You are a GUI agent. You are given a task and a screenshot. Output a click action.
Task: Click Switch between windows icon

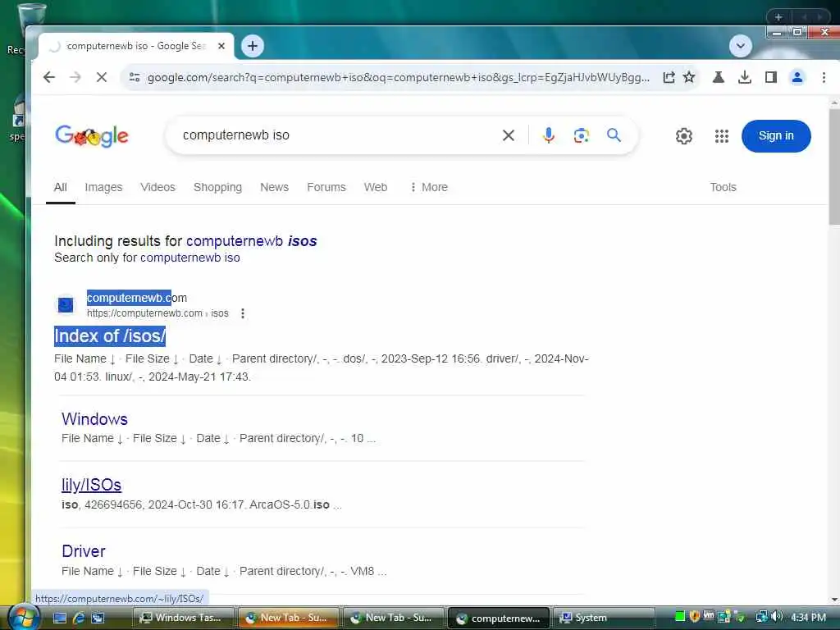pyautogui.click(x=97, y=618)
